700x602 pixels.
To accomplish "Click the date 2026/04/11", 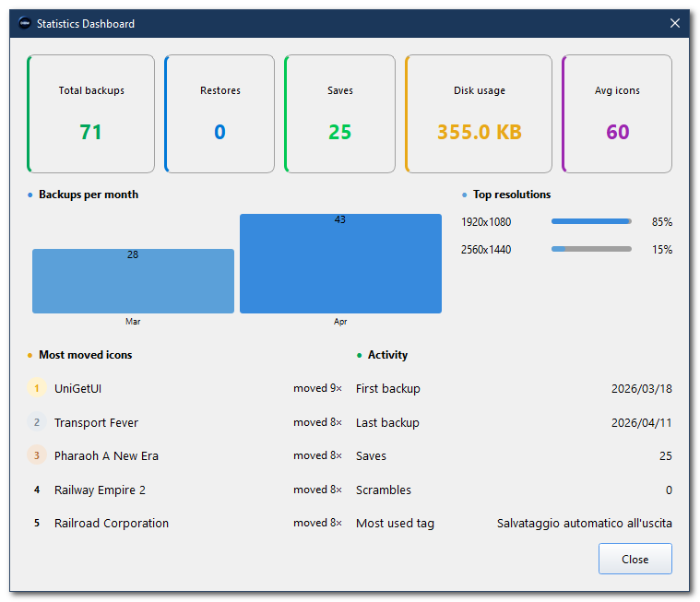I will (x=642, y=422).
